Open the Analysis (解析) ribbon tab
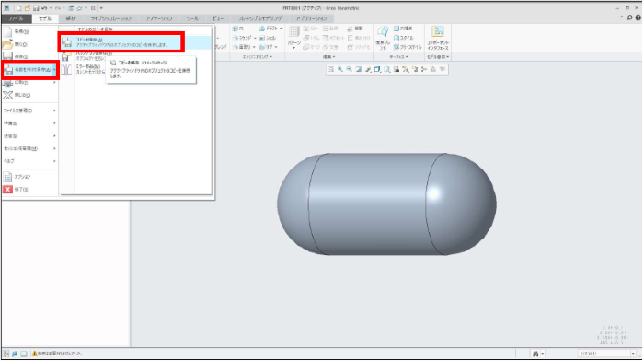The width and height of the screenshot is (644, 361). 71,18
